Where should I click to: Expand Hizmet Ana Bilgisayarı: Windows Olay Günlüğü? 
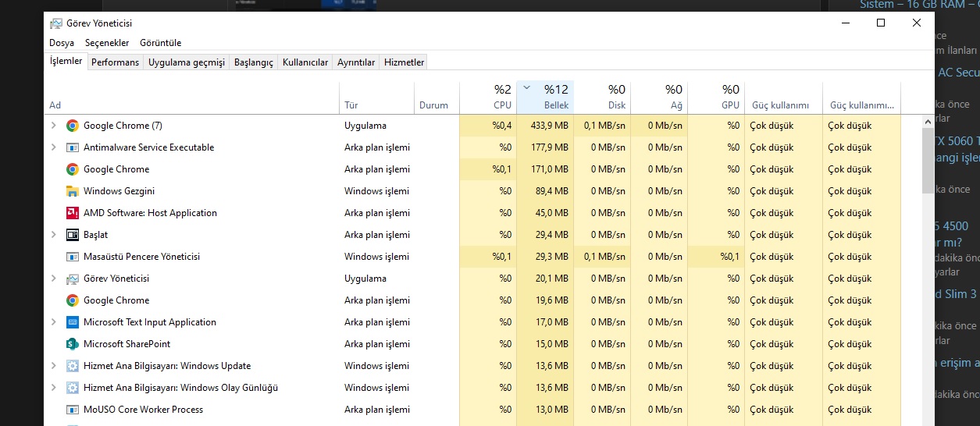54,388
